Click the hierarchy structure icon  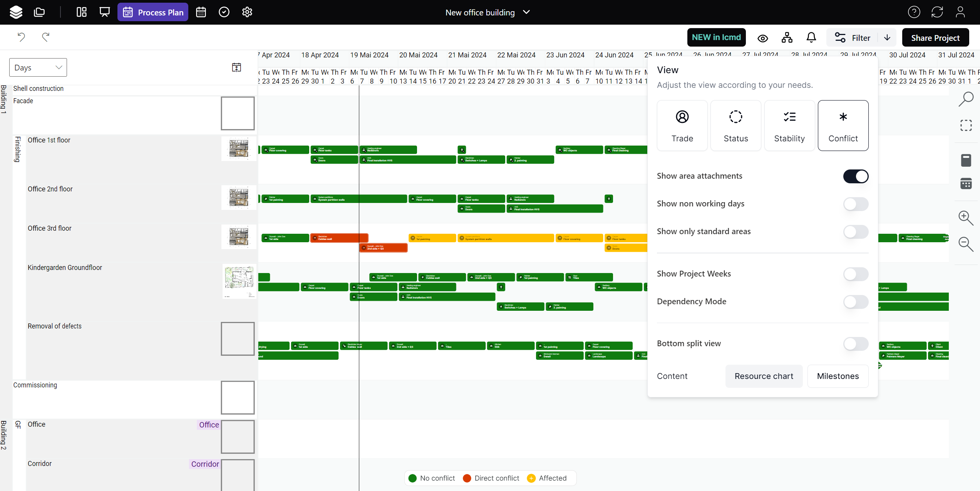tap(787, 37)
